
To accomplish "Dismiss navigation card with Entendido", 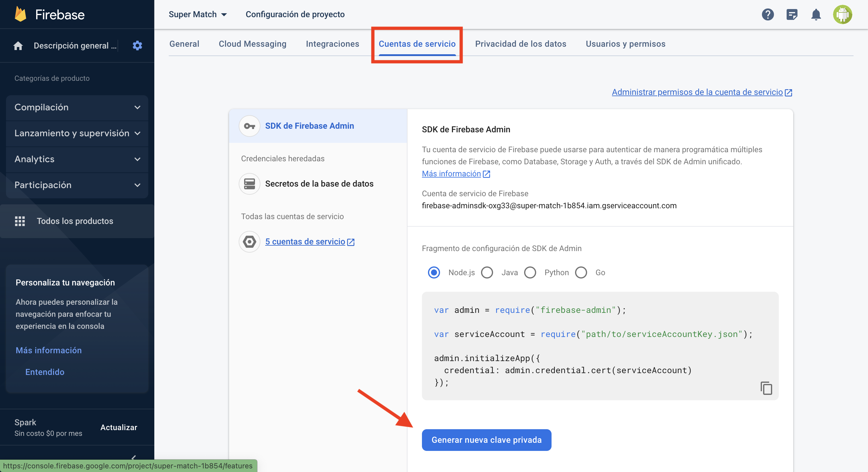I will (45, 372).
